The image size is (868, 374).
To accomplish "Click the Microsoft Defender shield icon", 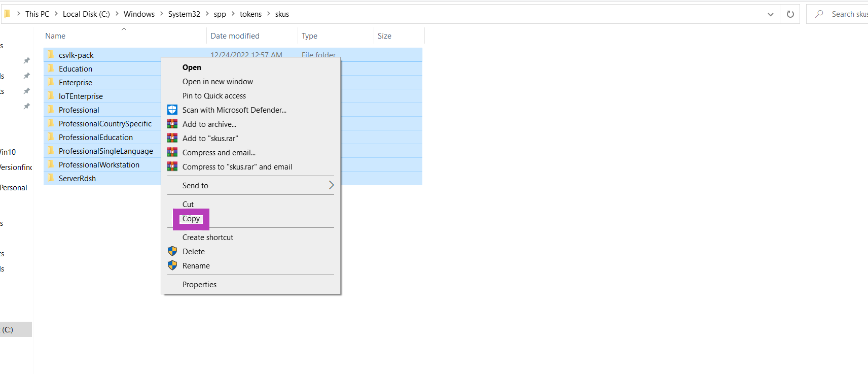I will tap(172, 110).
